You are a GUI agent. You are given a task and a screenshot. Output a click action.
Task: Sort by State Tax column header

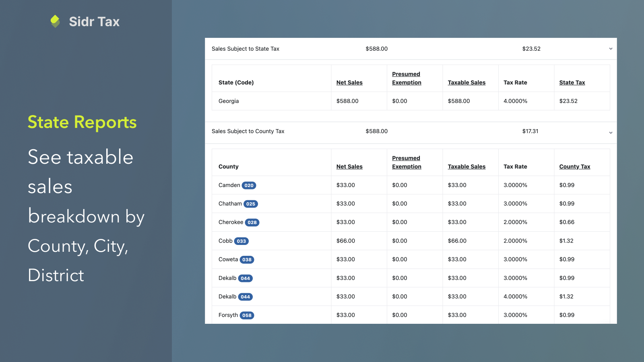click(572, 82)
